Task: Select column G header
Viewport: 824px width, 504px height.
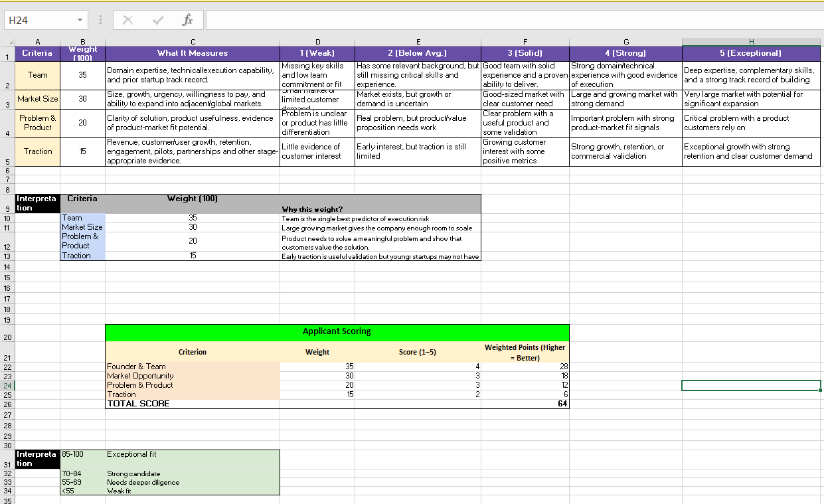Action: [x=625, y=41]
